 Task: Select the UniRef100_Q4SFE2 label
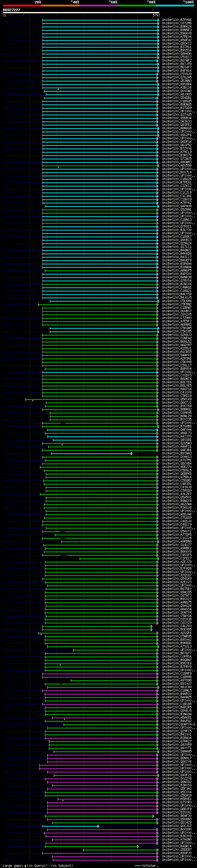coord(177,125)
